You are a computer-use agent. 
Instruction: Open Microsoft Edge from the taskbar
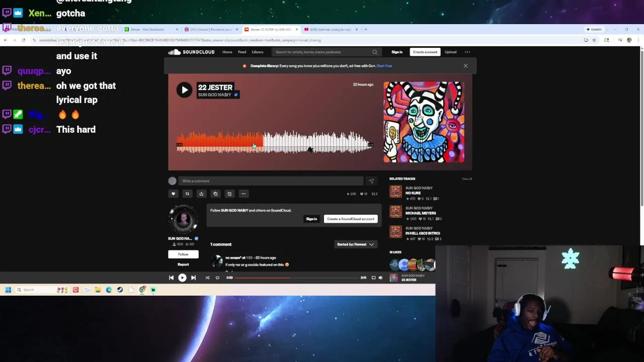pyautogui.click(x=109, y=290)
